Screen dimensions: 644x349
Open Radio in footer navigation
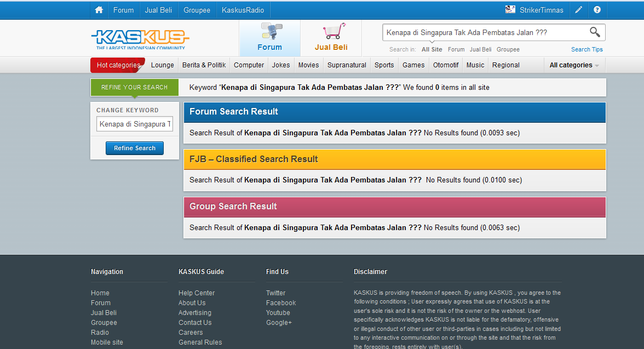(100, 332)
